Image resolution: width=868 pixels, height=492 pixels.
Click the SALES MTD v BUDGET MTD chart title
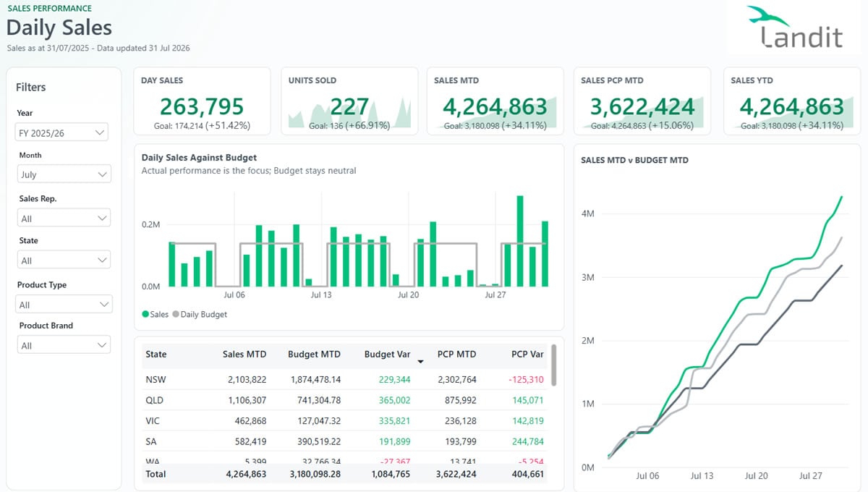coord(634,160)
